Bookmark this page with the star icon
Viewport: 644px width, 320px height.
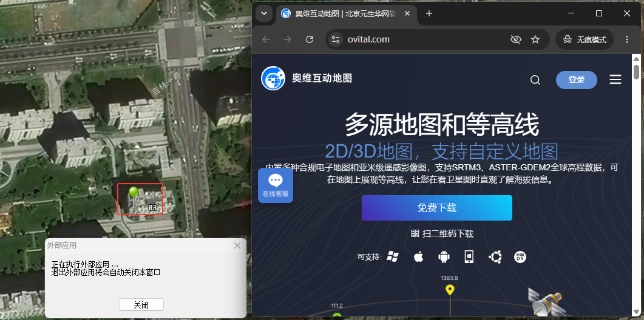pos(535,39)
